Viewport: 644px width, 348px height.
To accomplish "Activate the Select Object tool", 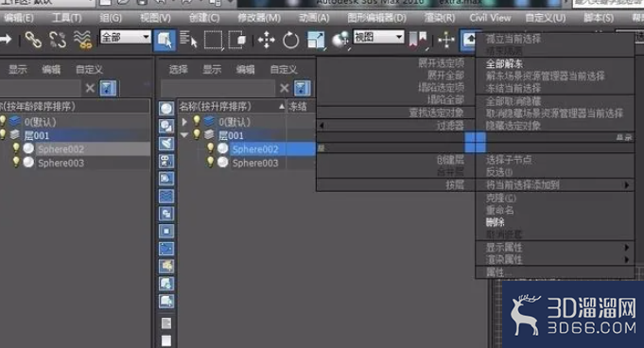I will (165, 40).
